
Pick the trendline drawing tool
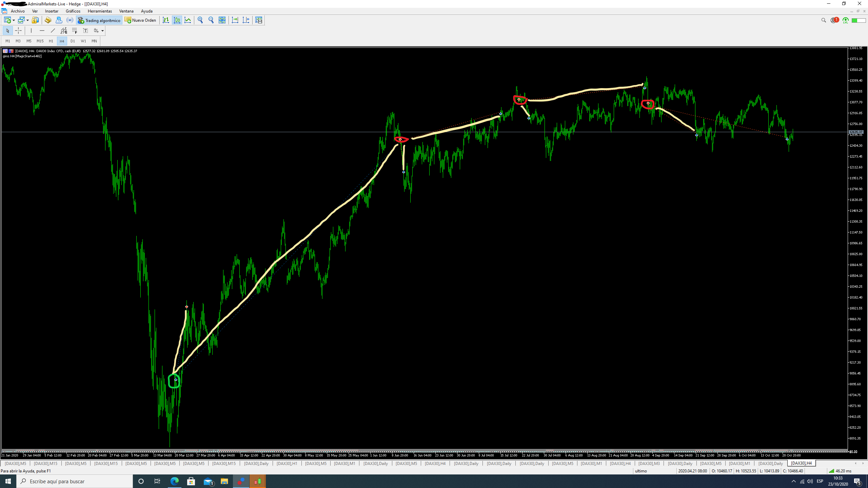click(53, 31)
